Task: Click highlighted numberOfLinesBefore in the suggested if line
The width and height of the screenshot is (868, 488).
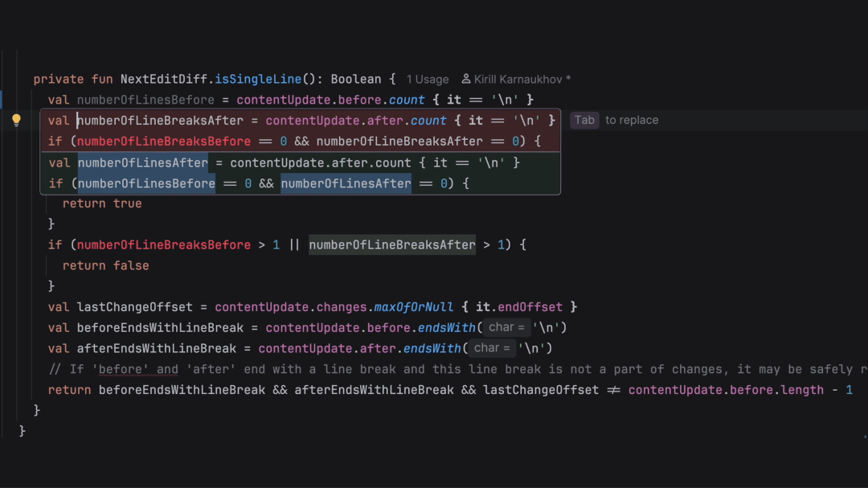Action: (x=146, y=183)
